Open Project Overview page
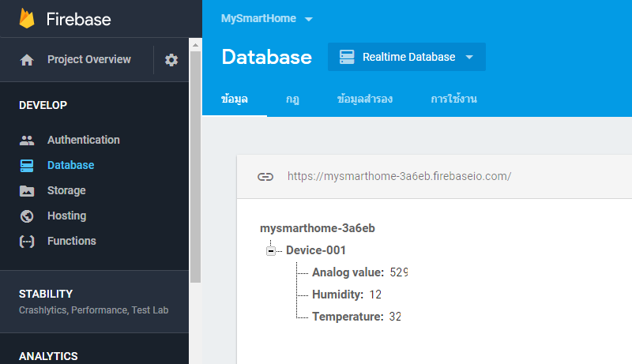632x364 pixels. tap(89, 59)
